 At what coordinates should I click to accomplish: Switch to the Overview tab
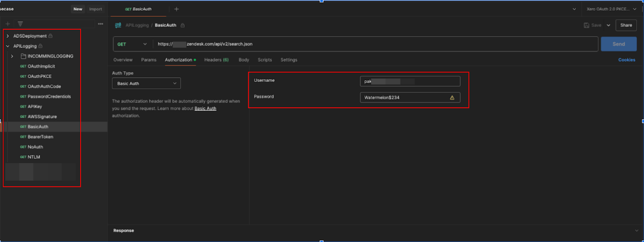pyautogui.click(x=123, y=60)
